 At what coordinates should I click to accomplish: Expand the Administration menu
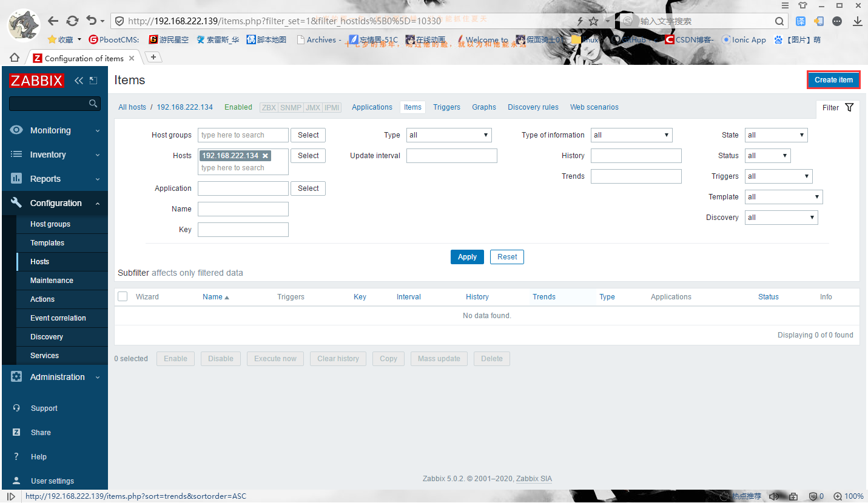click(55, 377)
